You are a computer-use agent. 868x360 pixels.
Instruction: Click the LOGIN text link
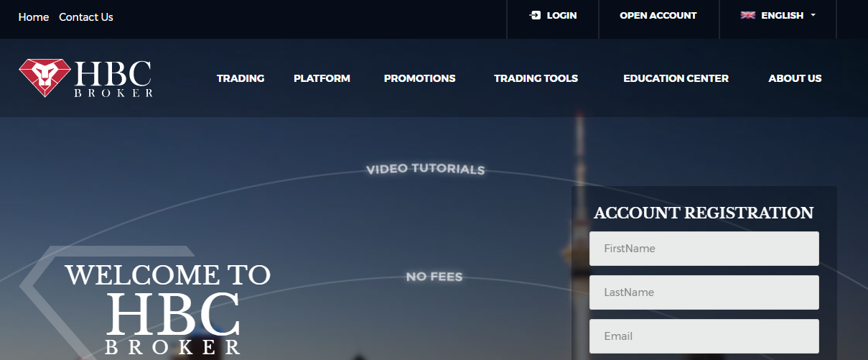(x=561, y=15)
